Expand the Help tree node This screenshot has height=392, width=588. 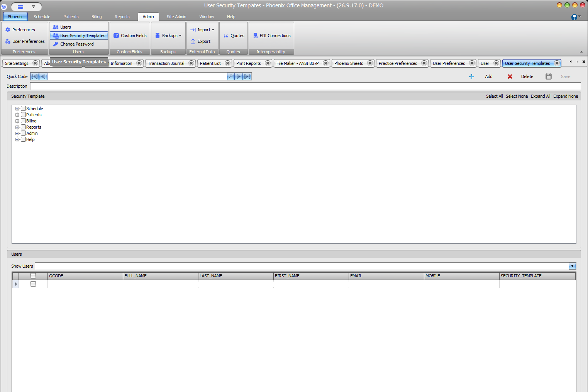click(17, 140)
